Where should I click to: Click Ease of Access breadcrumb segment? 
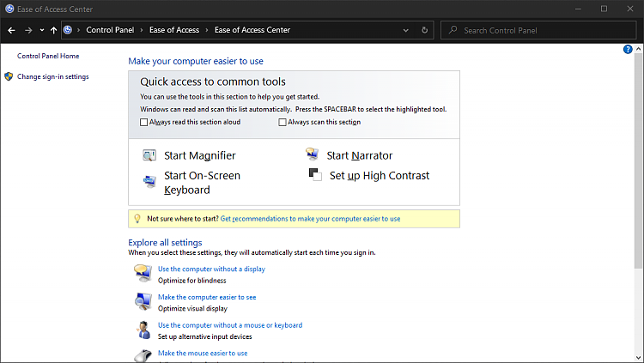coord(174,30)
